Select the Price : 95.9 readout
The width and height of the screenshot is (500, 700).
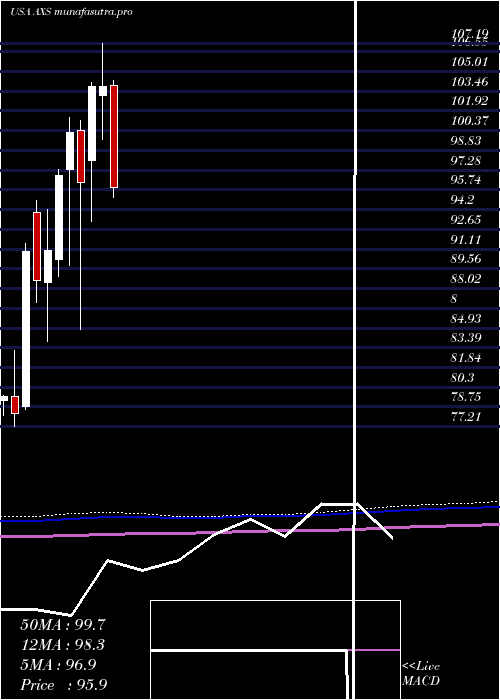(63, 685)
